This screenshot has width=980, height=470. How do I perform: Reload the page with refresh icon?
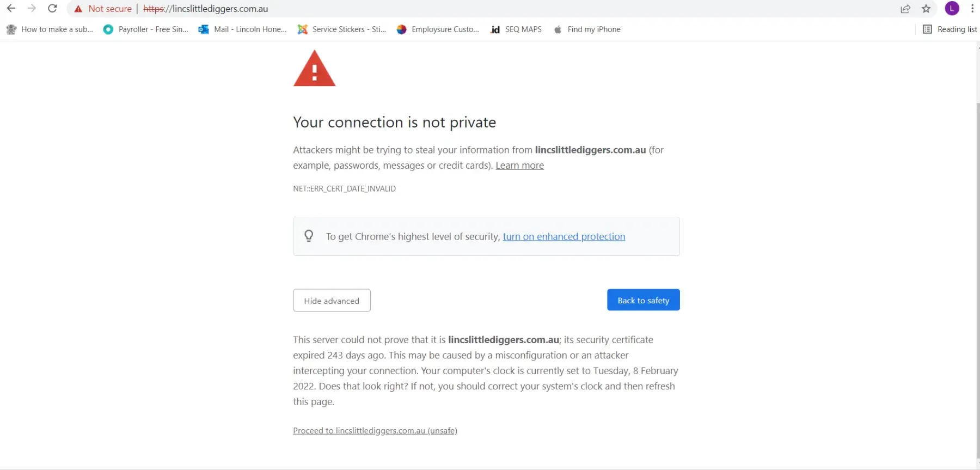point(52,9)
